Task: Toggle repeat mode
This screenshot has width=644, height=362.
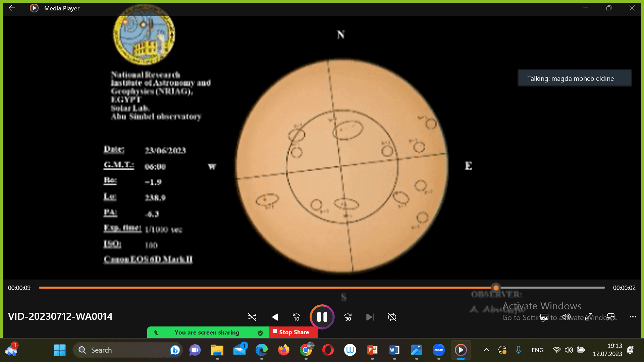Action: point(392,317)
